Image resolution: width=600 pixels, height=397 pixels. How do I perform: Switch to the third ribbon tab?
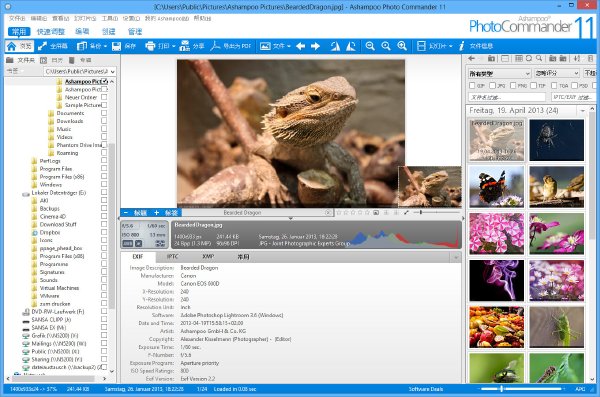click(x=82, y=32)
